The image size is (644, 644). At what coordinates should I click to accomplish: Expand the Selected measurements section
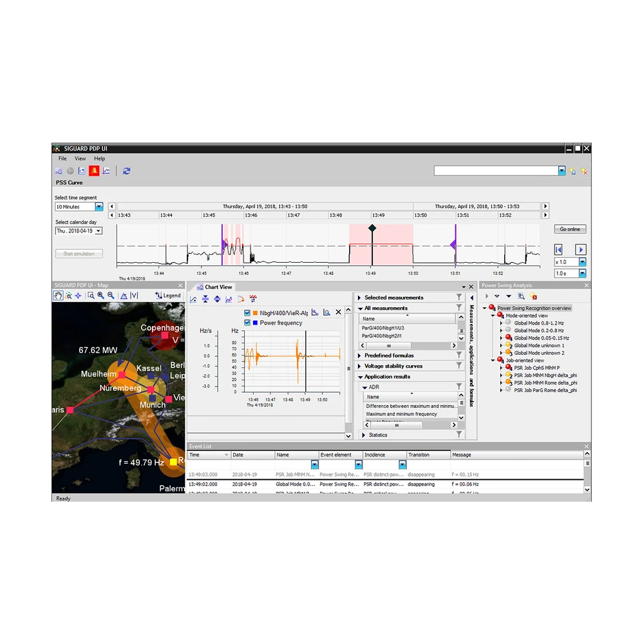coord(359,298)
